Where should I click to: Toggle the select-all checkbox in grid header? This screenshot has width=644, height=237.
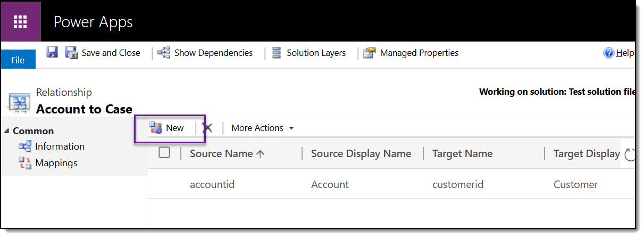pos(164,153)
